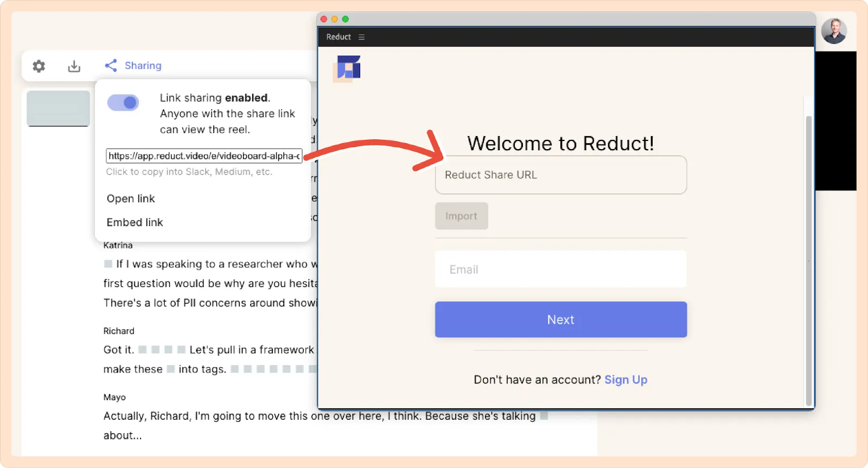Click the yellow minimize window button

(335, 19)
